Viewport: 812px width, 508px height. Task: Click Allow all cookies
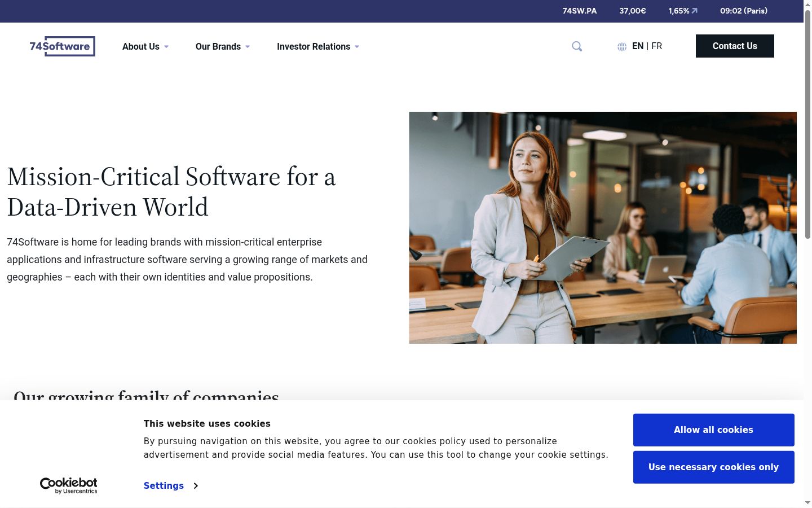[714, 430]
